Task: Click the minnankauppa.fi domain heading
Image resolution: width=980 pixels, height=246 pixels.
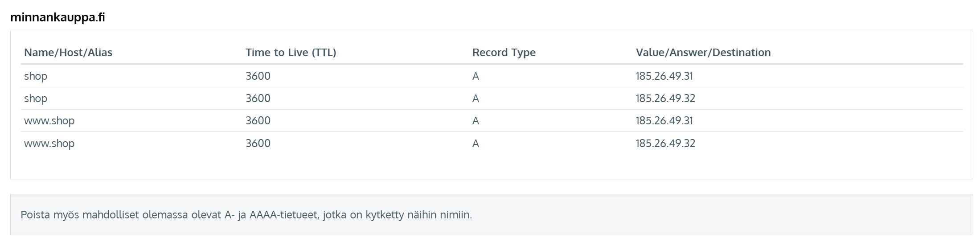Action: click(x=57, y=18)
